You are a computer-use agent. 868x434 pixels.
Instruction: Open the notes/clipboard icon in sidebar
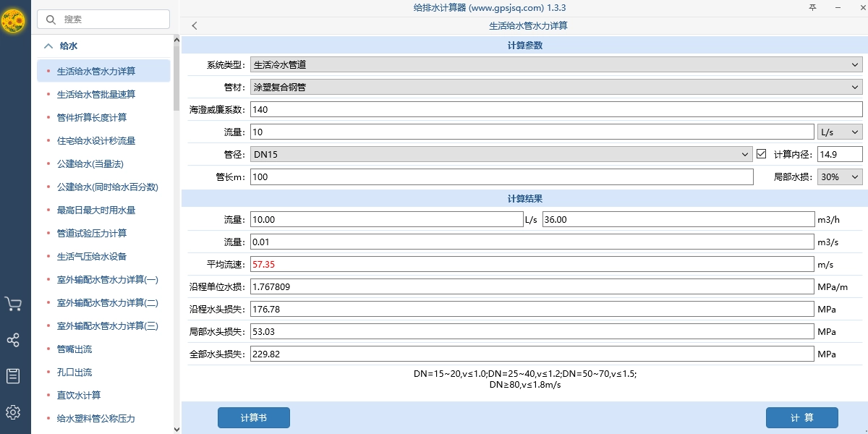(x=13, y=375)
